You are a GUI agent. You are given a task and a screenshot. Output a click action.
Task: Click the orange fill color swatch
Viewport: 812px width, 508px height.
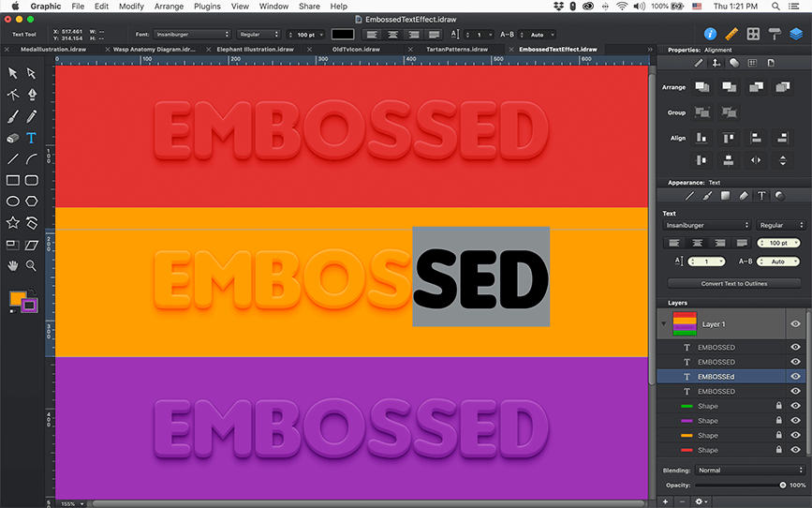pos(17,298)
